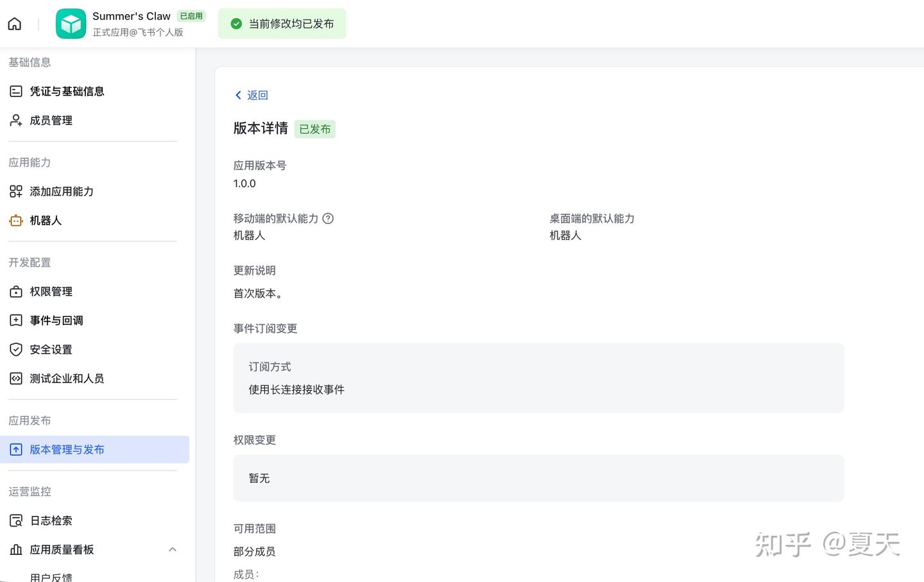Open 用户反馈 sub-item
This screenshot has width=924, height=582.
(x=51, y=577)
